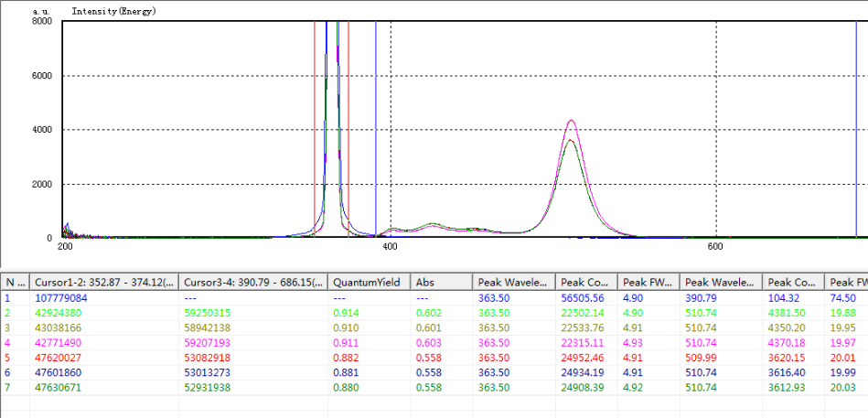
Task: Select the blue cursor line at 686.15 nm
Action: (x=856, y=128)
